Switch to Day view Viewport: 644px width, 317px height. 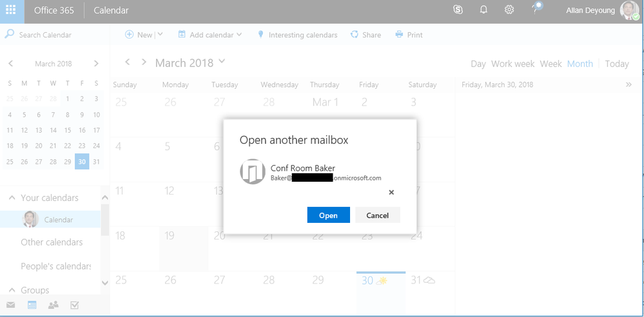pyautogui.click(x=478, y=64)
